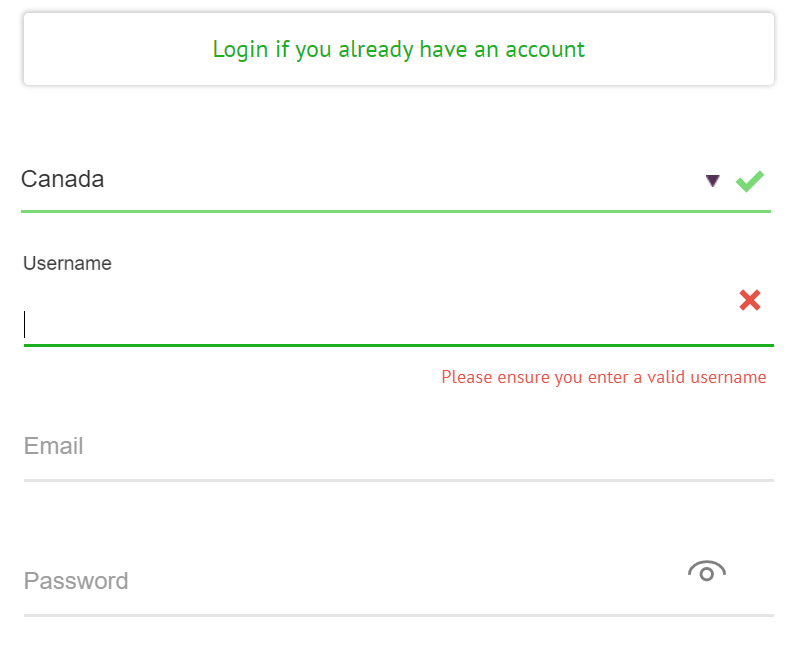Click the Password placeholder text
The height and width of the screenshot is (653, 805).
point(76,581)
